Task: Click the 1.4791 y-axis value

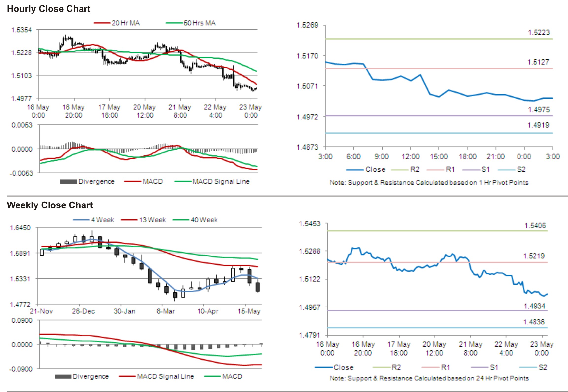Action: (x=310, y=335)
